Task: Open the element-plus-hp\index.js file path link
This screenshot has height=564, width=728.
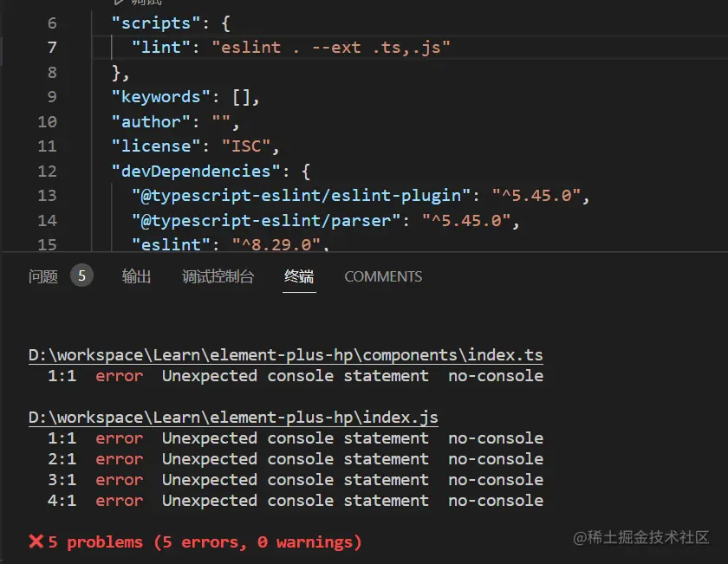Action: coord(233,418)
